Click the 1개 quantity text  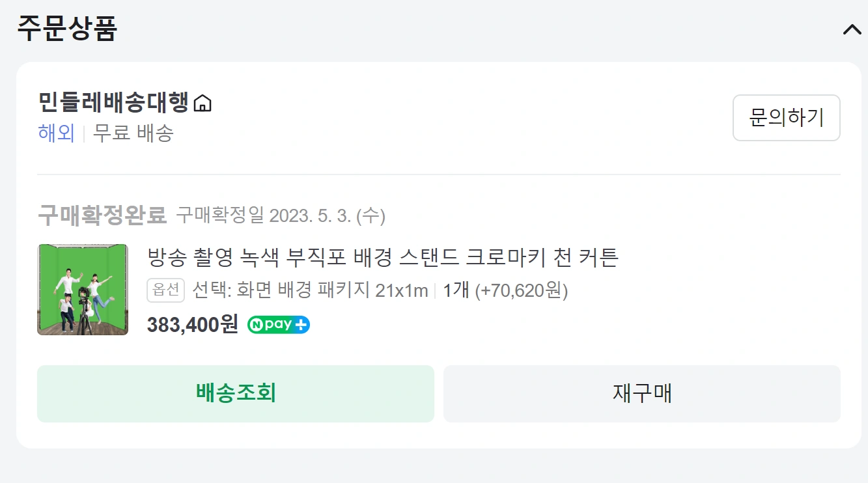[456, 290]
